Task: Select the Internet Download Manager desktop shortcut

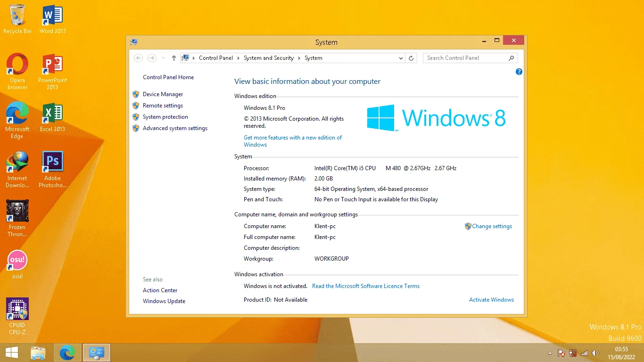Action: [17, 170]
